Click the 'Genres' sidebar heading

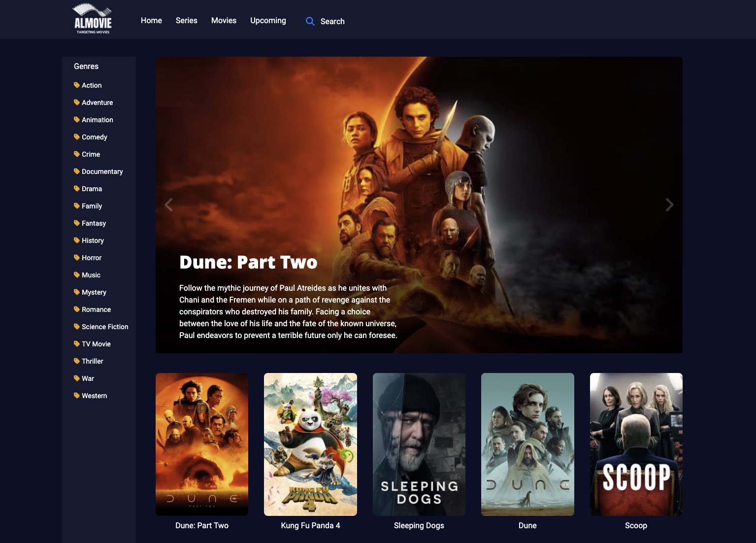[x=86, y=66]
